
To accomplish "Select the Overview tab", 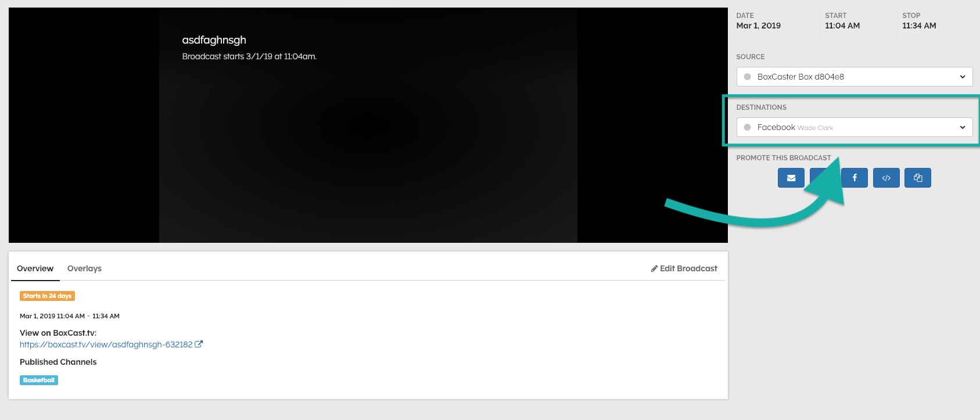I will coord(35,268).
